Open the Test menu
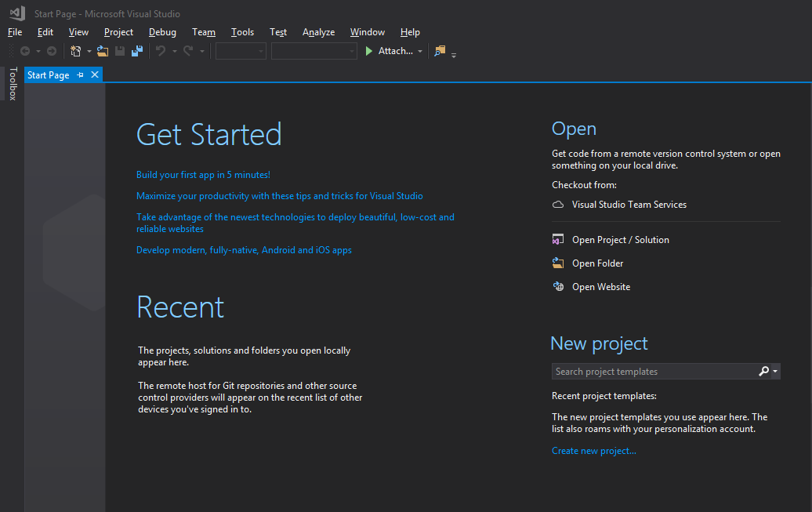Image resolution: width=812 pixels, height=512 pixels. click(x=278, y=32)
